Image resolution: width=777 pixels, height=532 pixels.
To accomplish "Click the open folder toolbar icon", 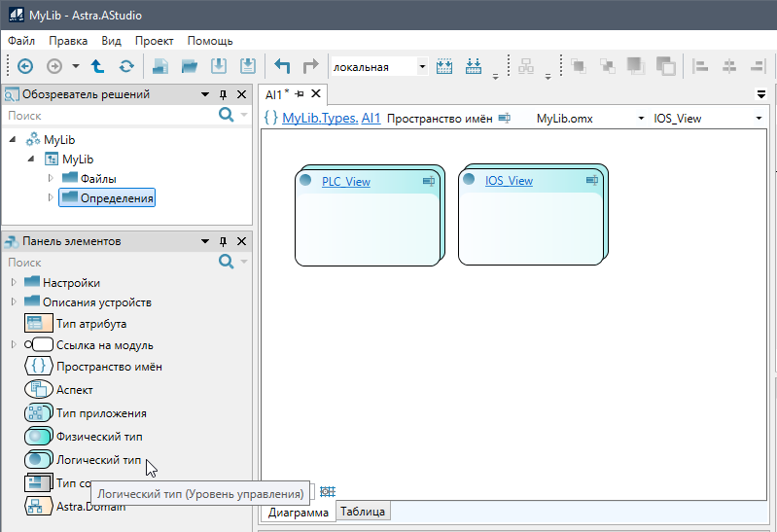I will pos(190,66).
